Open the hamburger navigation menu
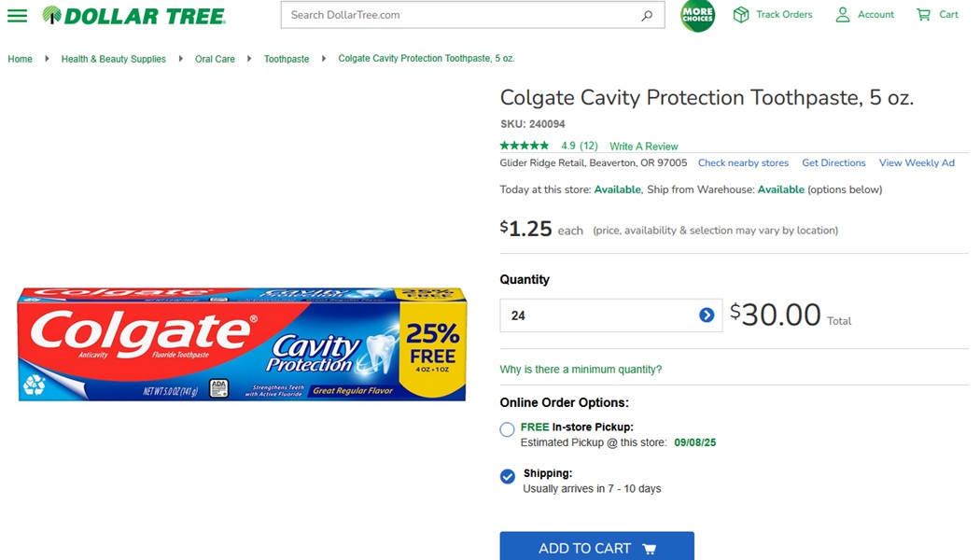 point(17,16)
